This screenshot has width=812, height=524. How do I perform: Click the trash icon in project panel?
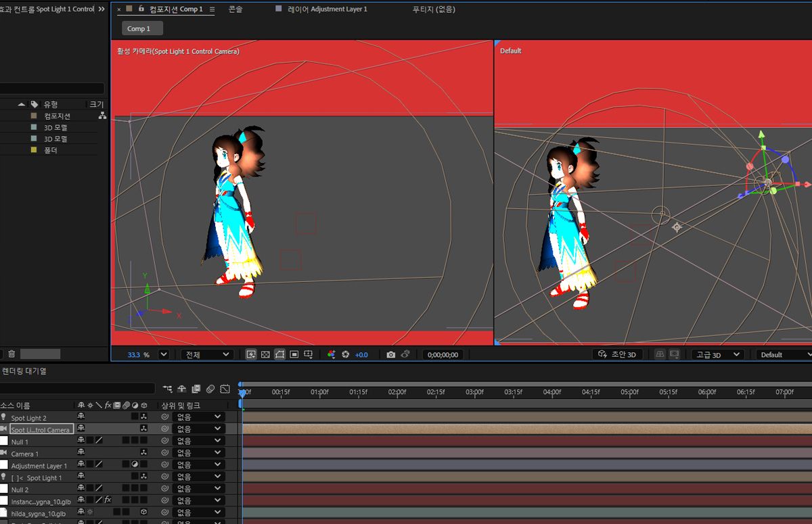point(12,354)
